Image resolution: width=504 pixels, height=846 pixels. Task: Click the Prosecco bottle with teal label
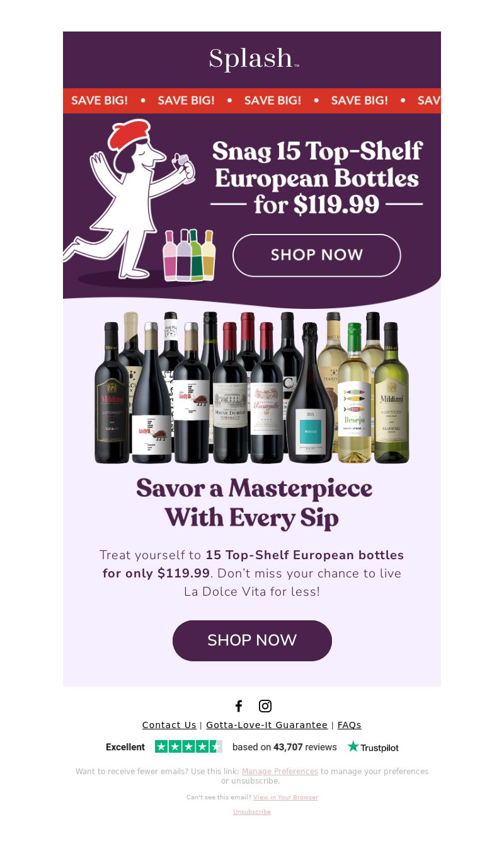click(x=310, y=393)
